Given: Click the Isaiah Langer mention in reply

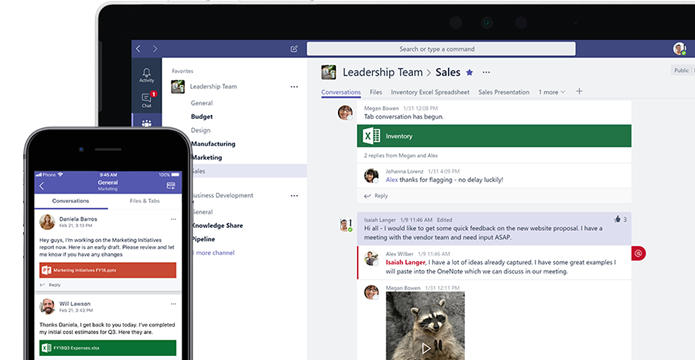Looking at the screenshot, I should [405, 262].
